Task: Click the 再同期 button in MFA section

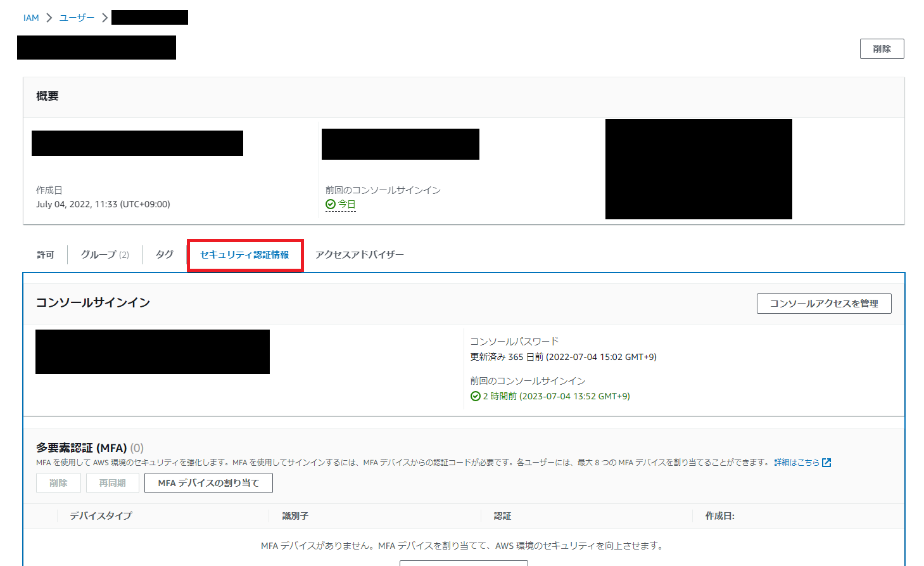Action: pos(112,482)
